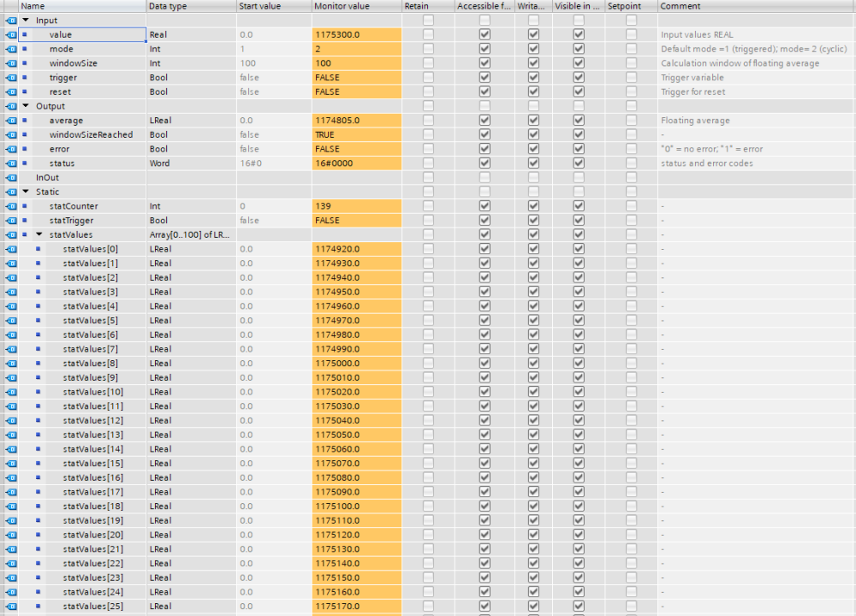
Task: Click monitor value 1175300.0
Action: point(357,34)
